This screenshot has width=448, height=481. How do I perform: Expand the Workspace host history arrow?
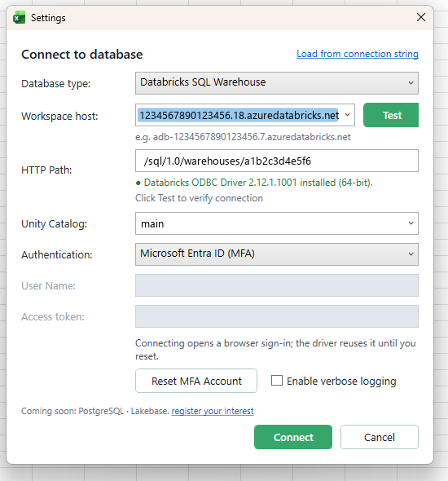point(348,115)
